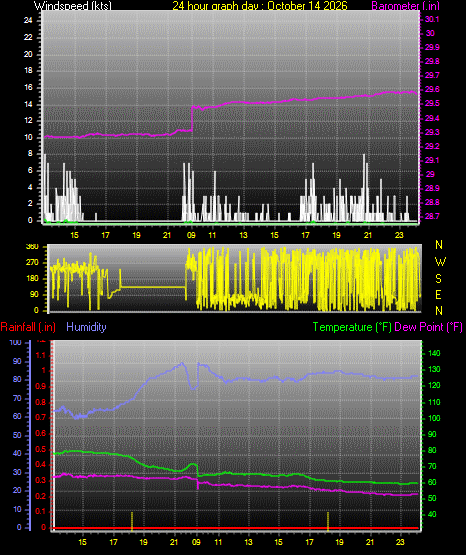
Task: Select the S compass direction letter
Action: (438, 279)
